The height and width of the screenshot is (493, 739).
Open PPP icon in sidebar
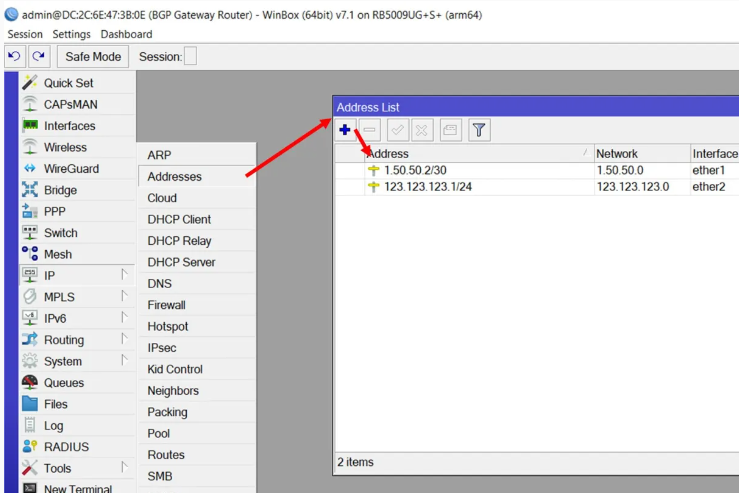pos(30,211)
